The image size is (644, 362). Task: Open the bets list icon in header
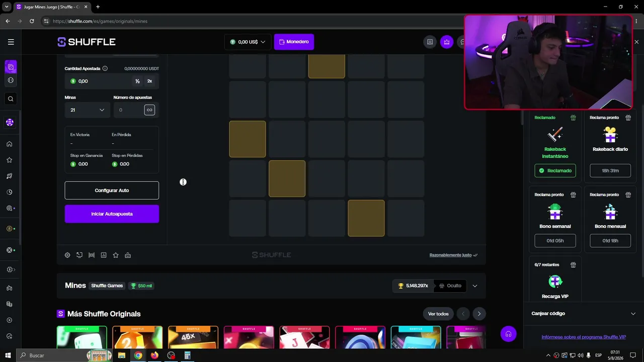(430, 42)
